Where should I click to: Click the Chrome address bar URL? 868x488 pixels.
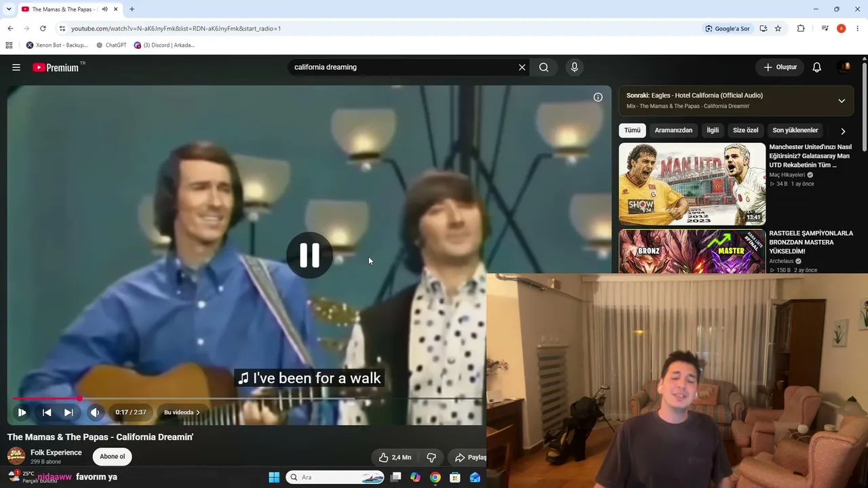pos(176,28)
